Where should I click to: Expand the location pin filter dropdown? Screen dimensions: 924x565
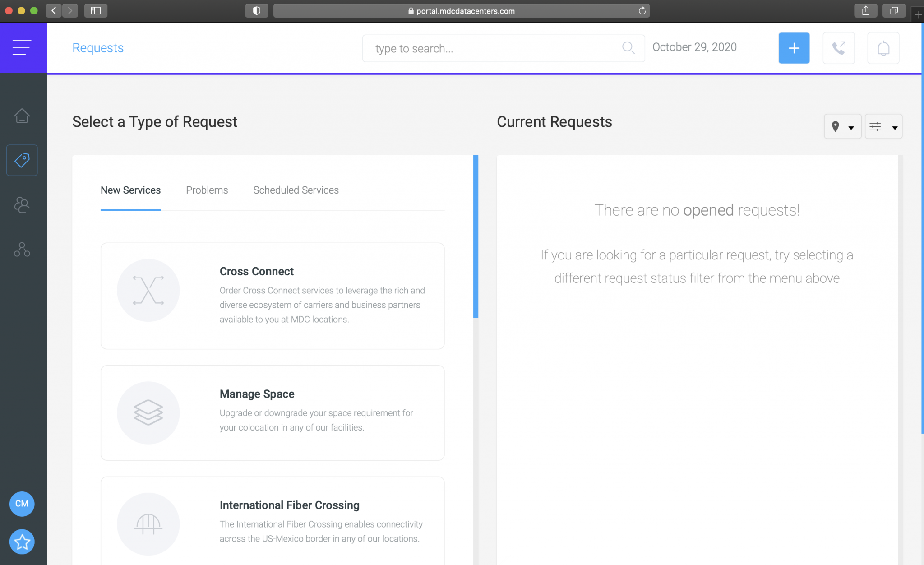842,127
